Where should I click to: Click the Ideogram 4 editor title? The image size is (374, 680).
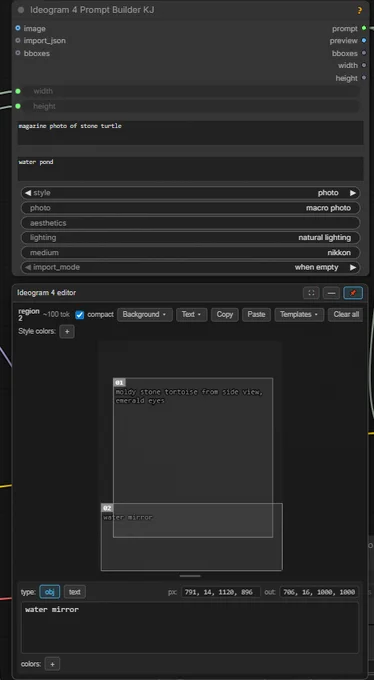pos(46,293)
